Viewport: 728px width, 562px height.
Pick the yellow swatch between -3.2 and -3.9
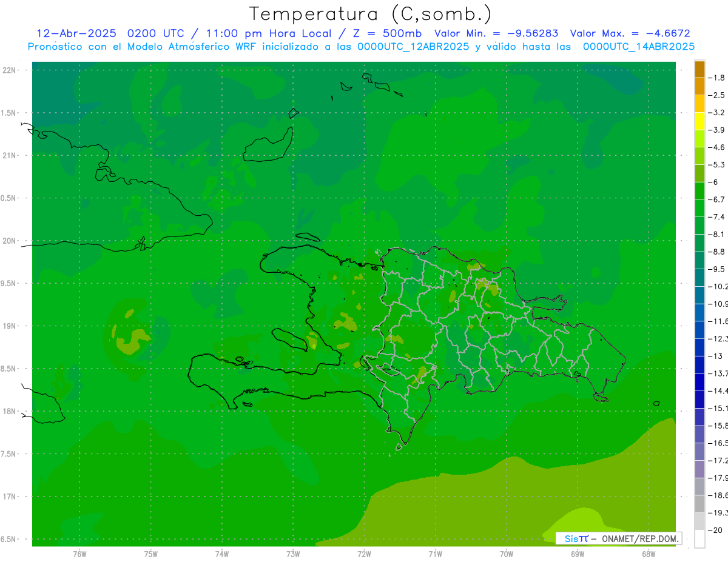699,121
